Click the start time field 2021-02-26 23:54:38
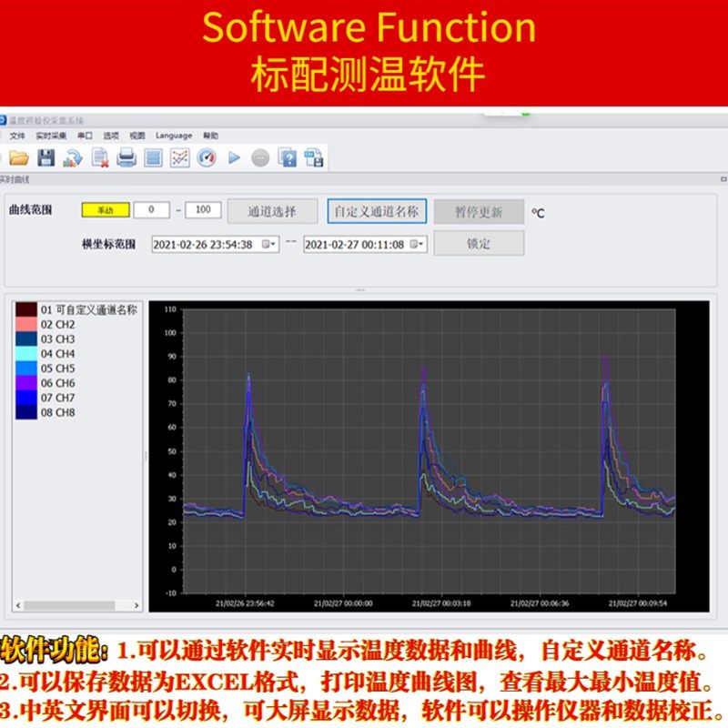The height and width of the screenshot is (728, 728). click(x=216, y=244)
